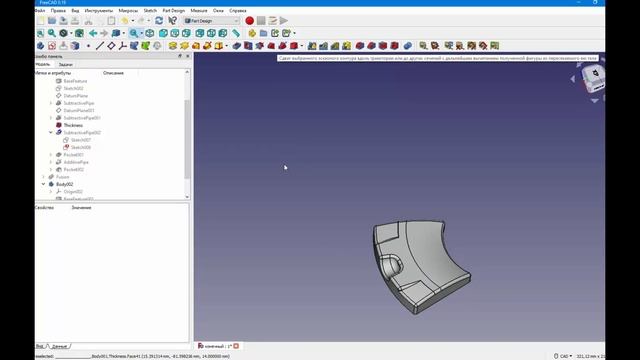Select BaseFeature in the tree
Screen dimensions: 640x360
(x=75, y=81)
